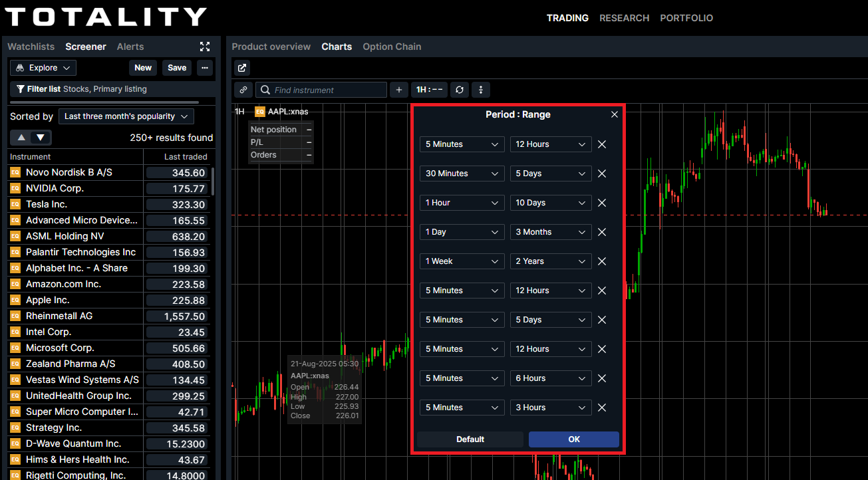Switch to the TRADING section
This screenshot has height=480, width=868.
click(567, 18)
